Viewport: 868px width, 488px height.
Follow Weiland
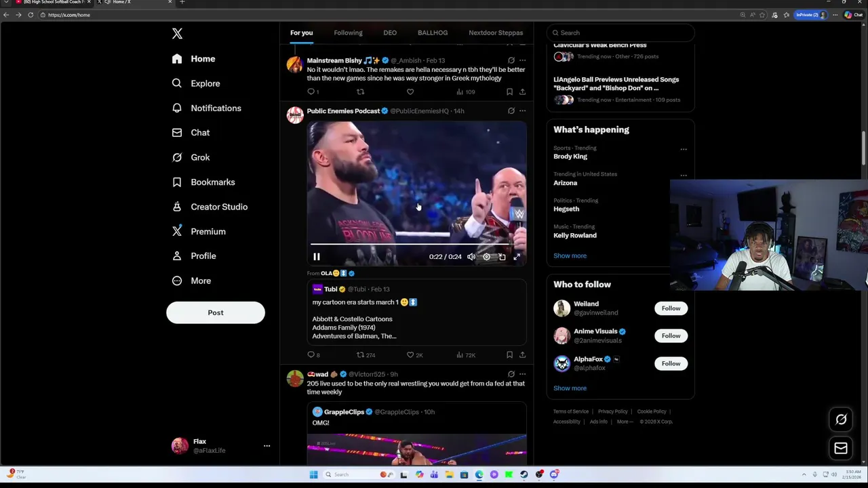[x=671, y=308]
